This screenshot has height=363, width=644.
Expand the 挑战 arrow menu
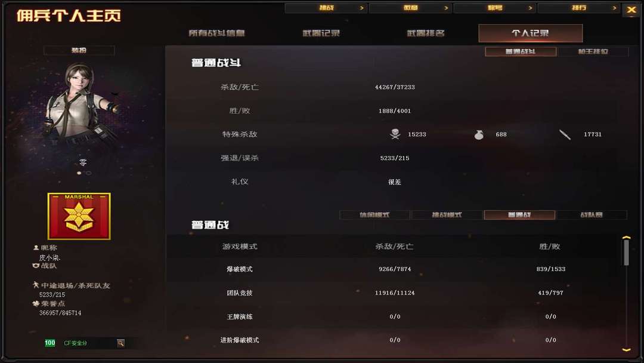click(x=326, y=8)
